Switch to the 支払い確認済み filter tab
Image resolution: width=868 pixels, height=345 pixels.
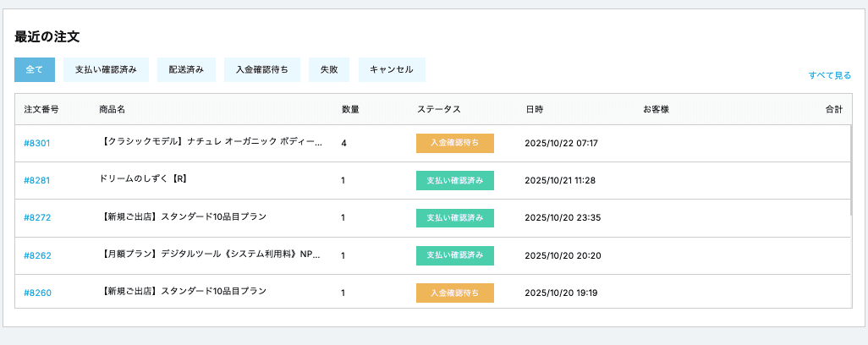point(106,69)
